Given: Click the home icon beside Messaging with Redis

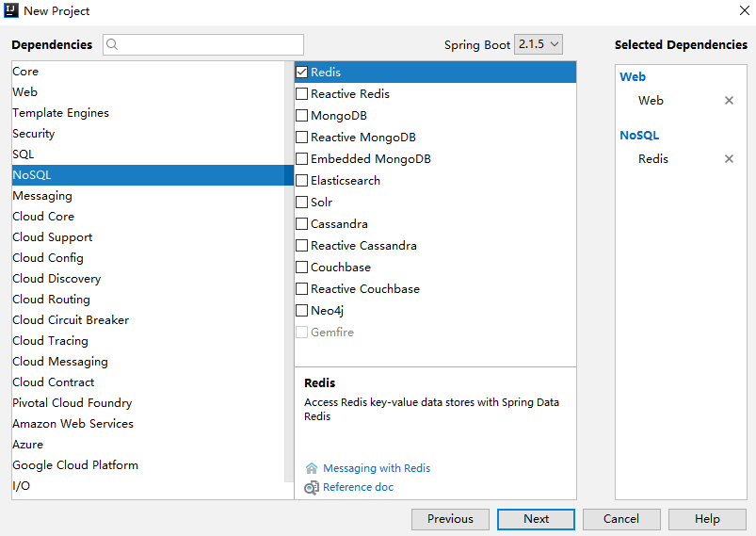Looking at the screenshot, I should [312, 468].
